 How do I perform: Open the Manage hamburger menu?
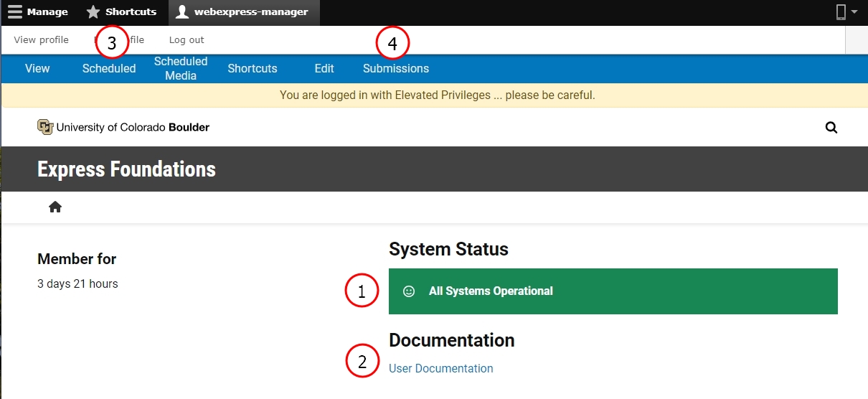click(x=38, y=12)
